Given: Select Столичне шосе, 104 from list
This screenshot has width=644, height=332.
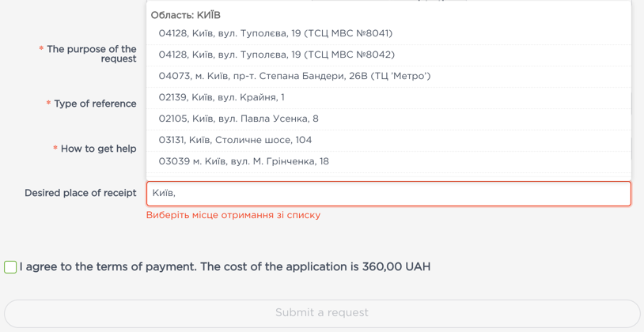Looking at the screenshot, I should pyautogui.click(x=235, y=140).
